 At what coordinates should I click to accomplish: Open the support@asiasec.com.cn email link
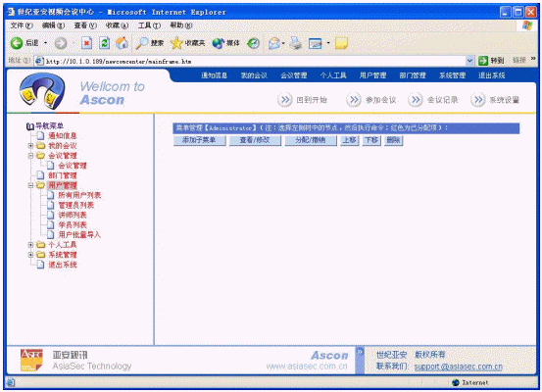(x=458, y=367)
